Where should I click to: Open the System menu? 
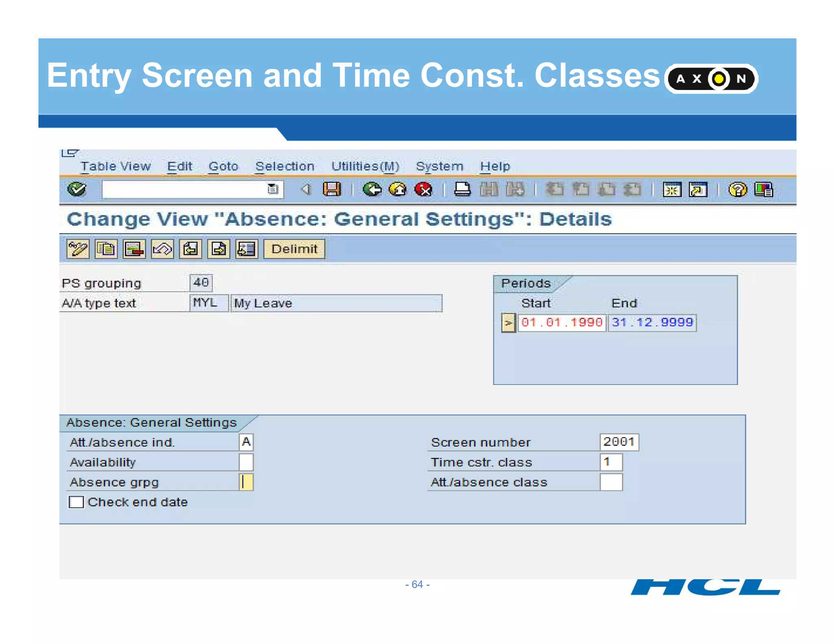click(439, 166)
